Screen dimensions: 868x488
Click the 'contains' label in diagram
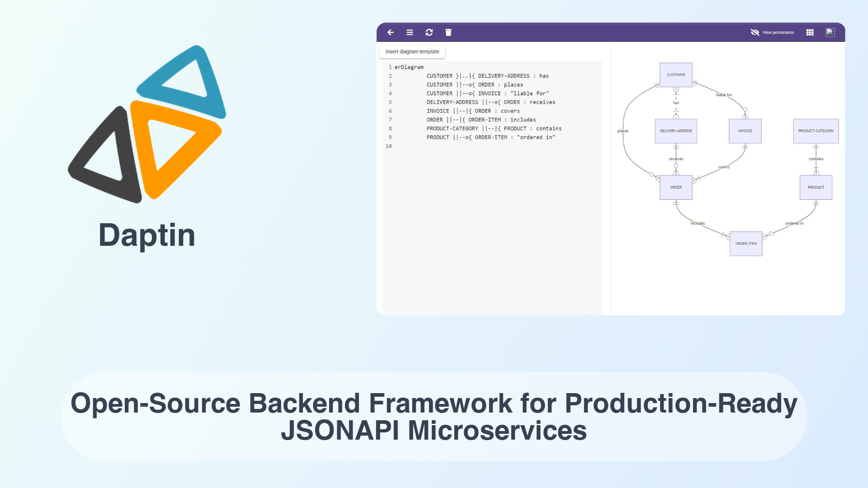(x=816, y=159)
